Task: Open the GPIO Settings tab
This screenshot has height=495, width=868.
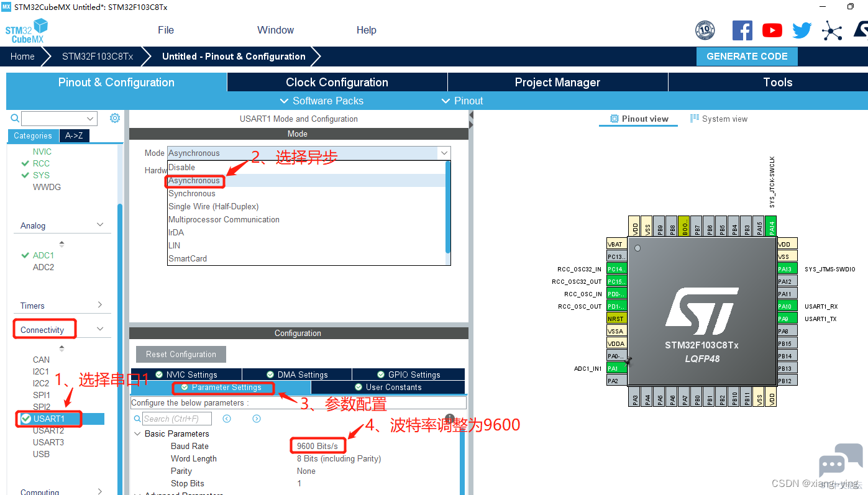Action: coord(409,375)
